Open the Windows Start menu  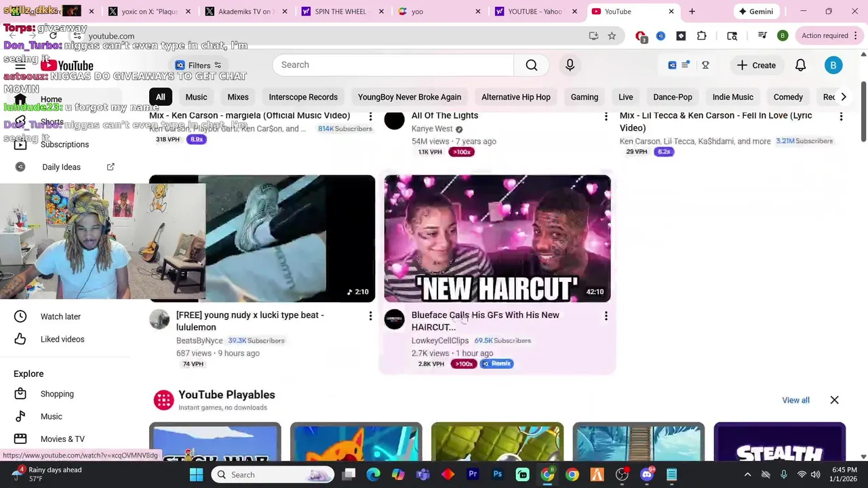pos(196,474)
